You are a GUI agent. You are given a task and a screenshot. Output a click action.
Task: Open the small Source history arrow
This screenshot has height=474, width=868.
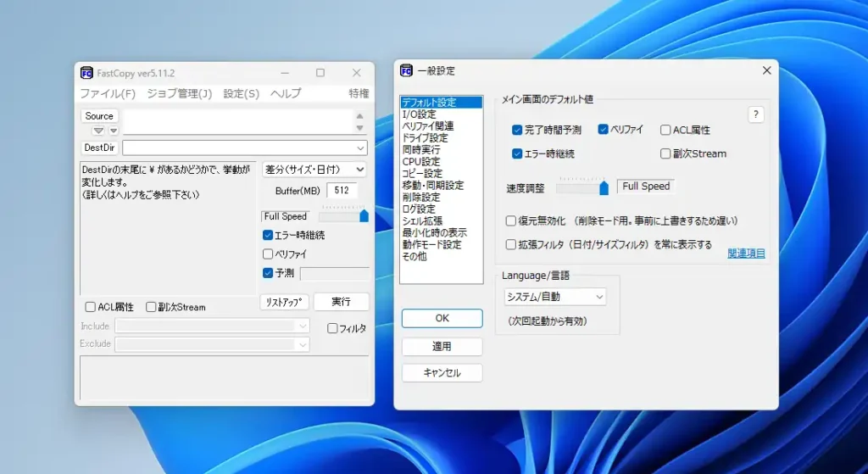(113, 131)
